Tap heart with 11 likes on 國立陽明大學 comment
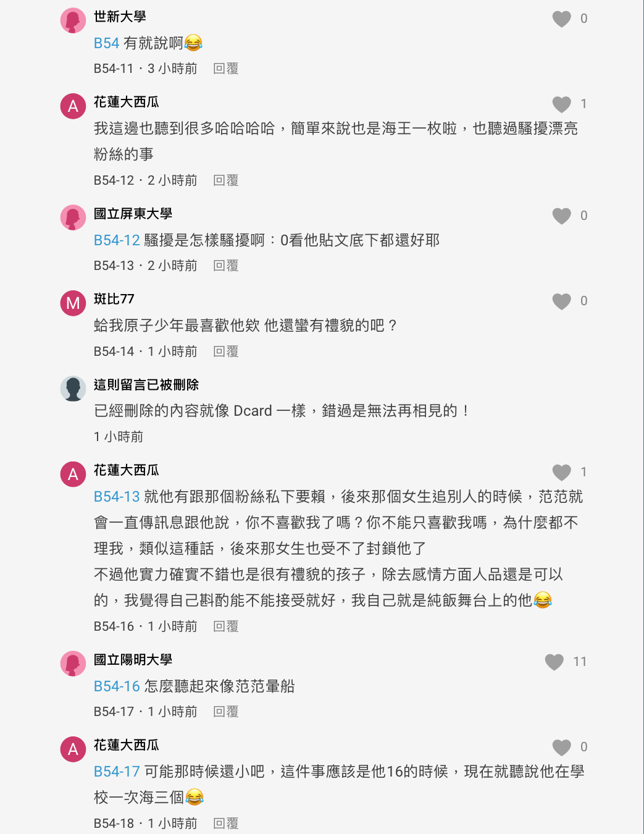This screenshot has height=834, width=644. pos(554,662)
